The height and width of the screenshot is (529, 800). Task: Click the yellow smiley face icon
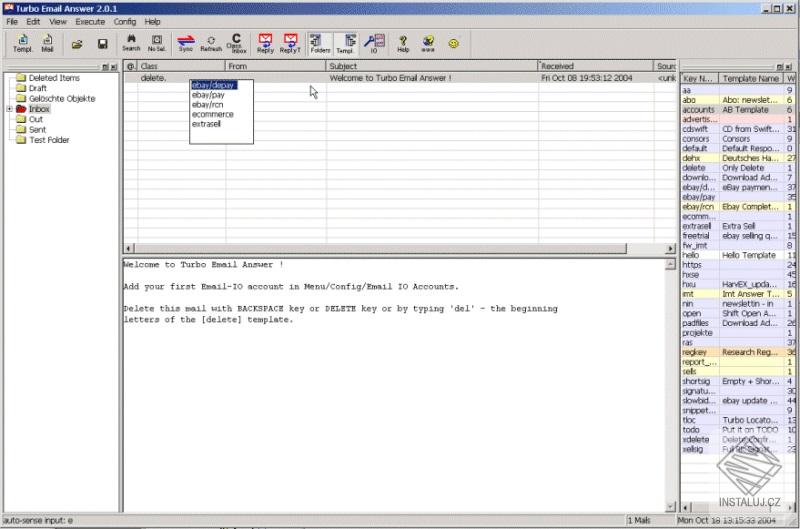454,43
